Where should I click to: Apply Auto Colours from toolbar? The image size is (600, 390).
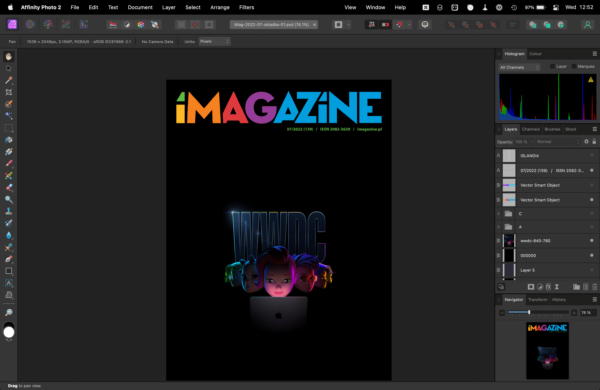pyautogui.click(x=141, y=24)
